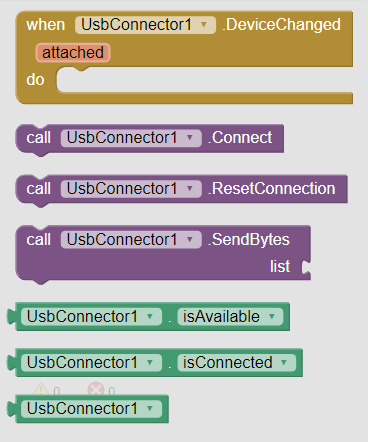
Task: Open the component dropdown in the isConnected block
Action: (x=91, y=362)
